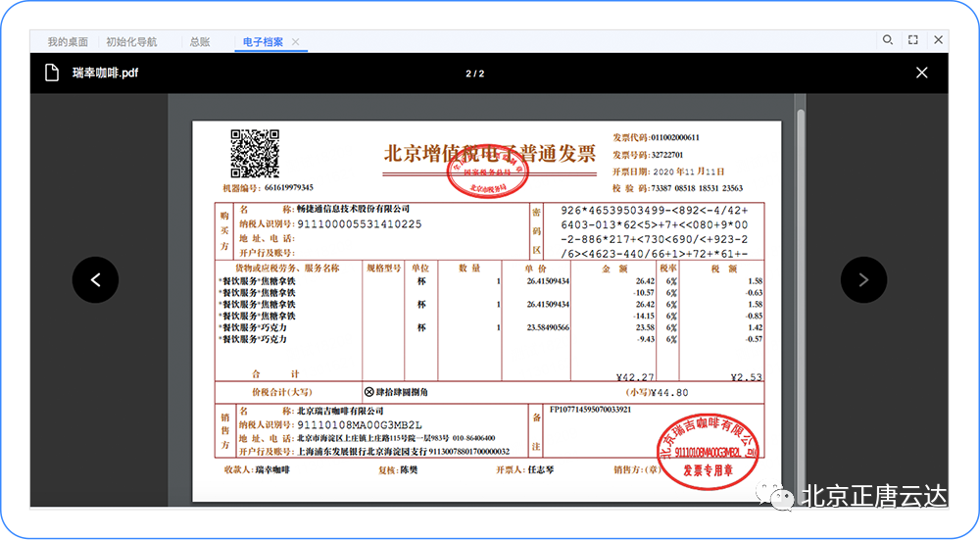Click the PDF document file icon

coord(52,73)
